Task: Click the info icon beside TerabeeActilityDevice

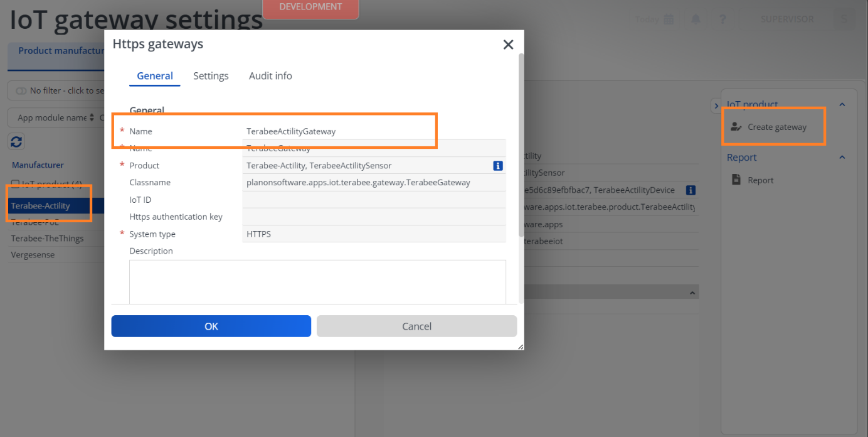Action: coord(691,190)
